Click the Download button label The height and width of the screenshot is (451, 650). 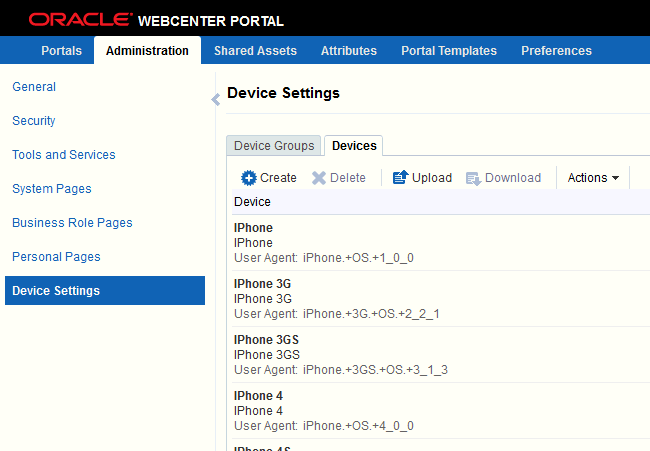pyautogui.click(x=513, y=178)
